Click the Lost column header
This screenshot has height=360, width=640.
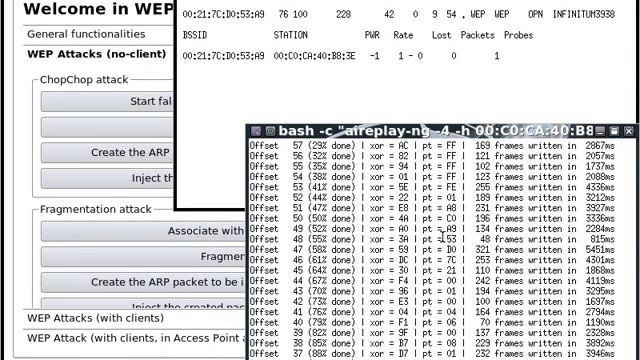(441, 35)
